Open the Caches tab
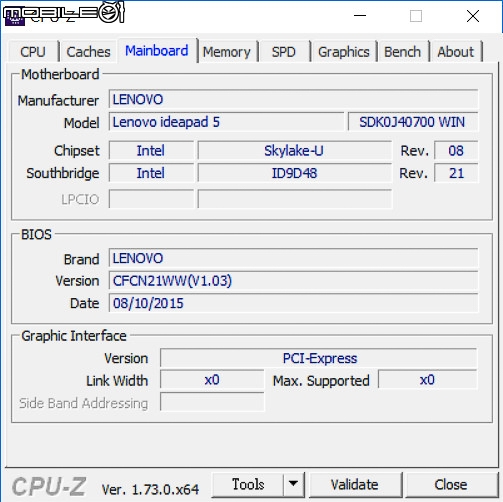The image size is (503, 502). 88,52
